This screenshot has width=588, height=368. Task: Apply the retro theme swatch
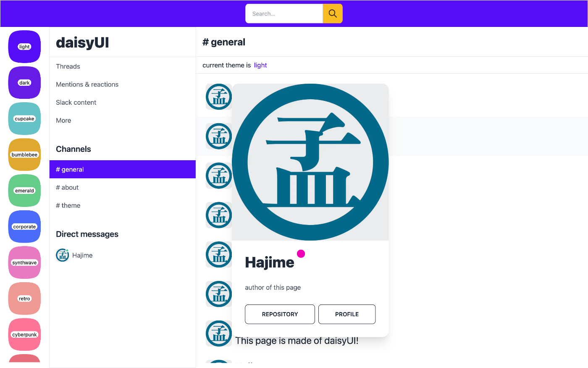[x=24, y=299]
